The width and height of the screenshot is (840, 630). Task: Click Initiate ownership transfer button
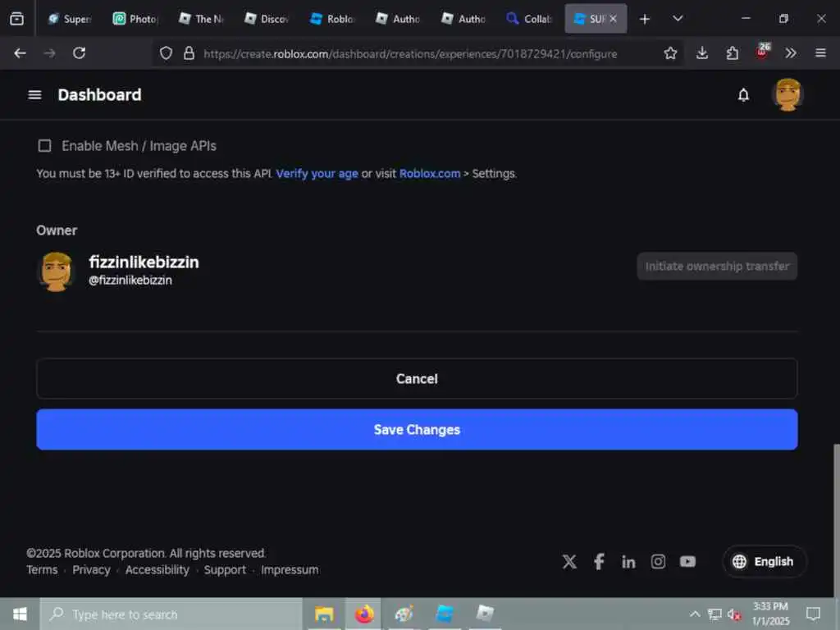pos(717,267)
